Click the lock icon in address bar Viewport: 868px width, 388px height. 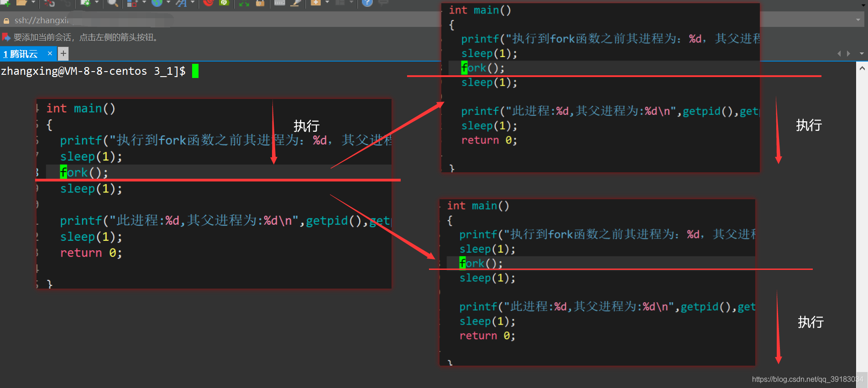point(6,21)
